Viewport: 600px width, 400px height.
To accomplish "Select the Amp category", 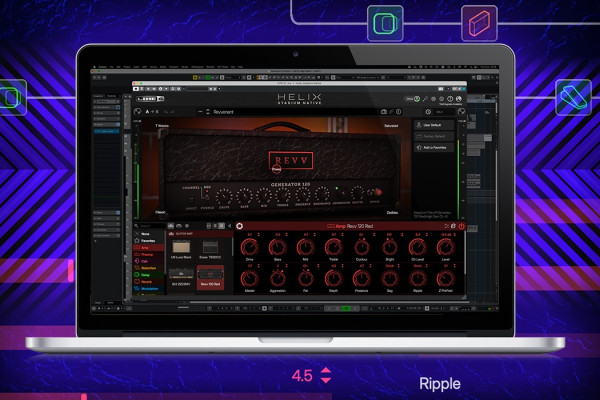I will point(149,248).
